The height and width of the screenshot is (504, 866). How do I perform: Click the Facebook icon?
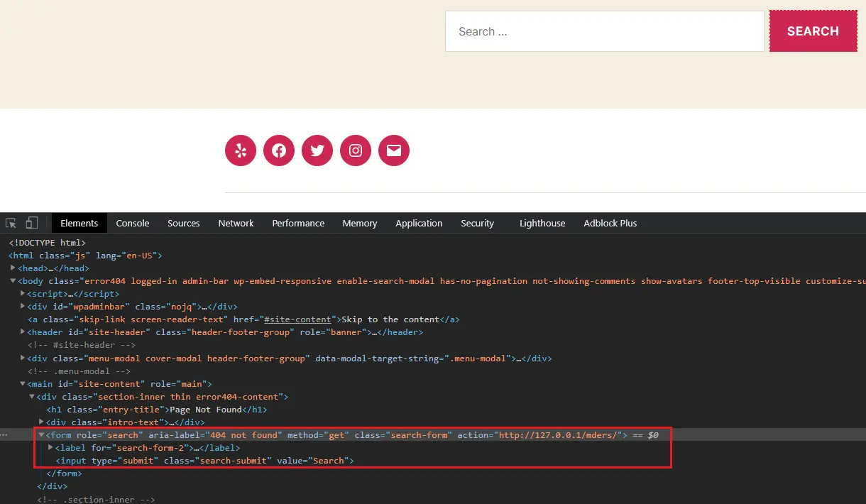point(278,150)
